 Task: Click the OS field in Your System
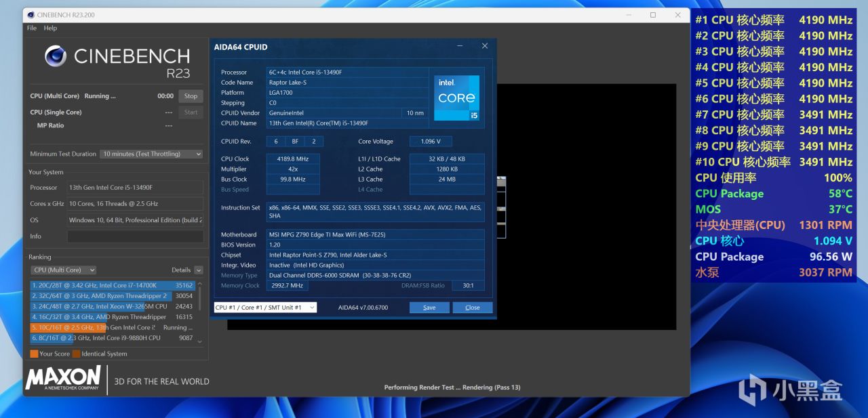135,220
